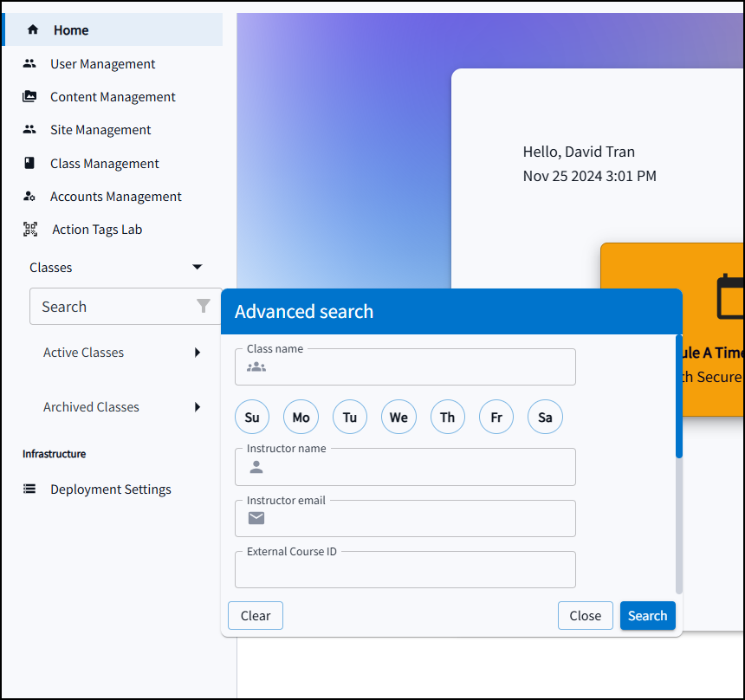Open Deployment Settings menu item
Viewport: 745px width, 700px height.
click(x=110, y=489)
